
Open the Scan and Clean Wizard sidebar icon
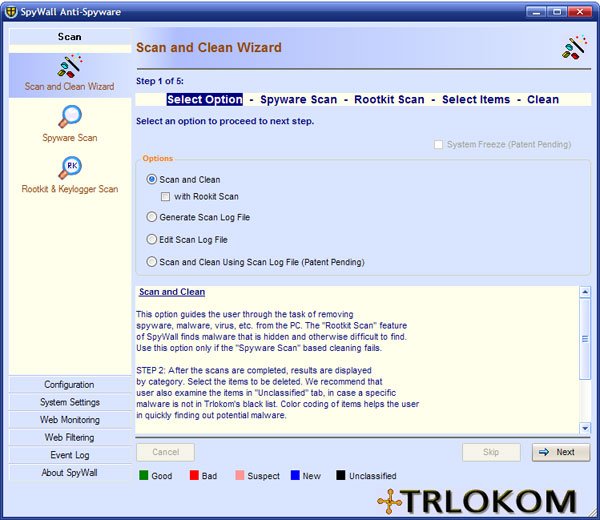click(69, 66)
